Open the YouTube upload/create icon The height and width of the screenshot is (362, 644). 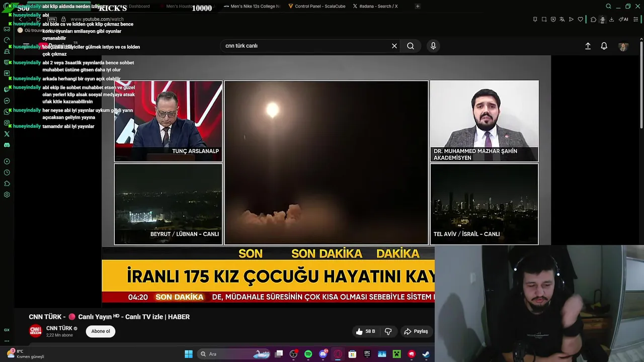588,46
